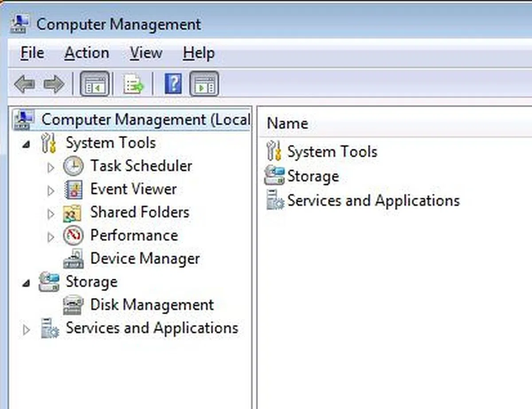Toggle the Show/Hide Console Tree button
532x409 pixels.
pos(94,84)
